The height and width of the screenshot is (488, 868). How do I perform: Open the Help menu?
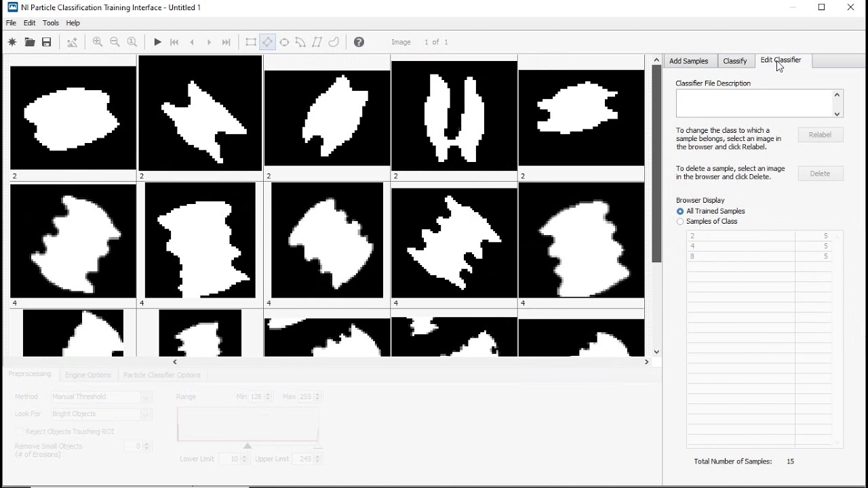(73, 23)
